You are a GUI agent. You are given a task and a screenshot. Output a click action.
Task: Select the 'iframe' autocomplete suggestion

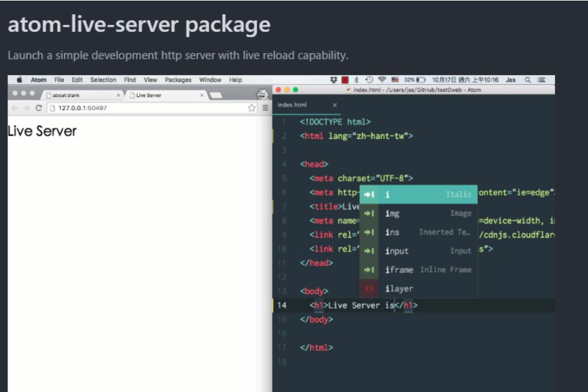[x=418, y=269]
